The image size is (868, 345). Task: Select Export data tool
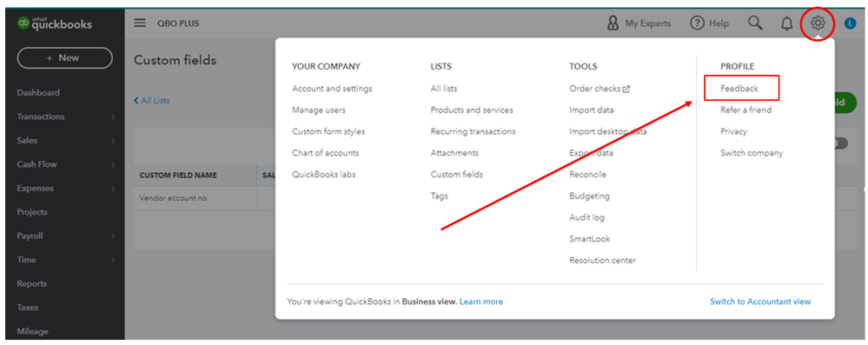(591, 153)
